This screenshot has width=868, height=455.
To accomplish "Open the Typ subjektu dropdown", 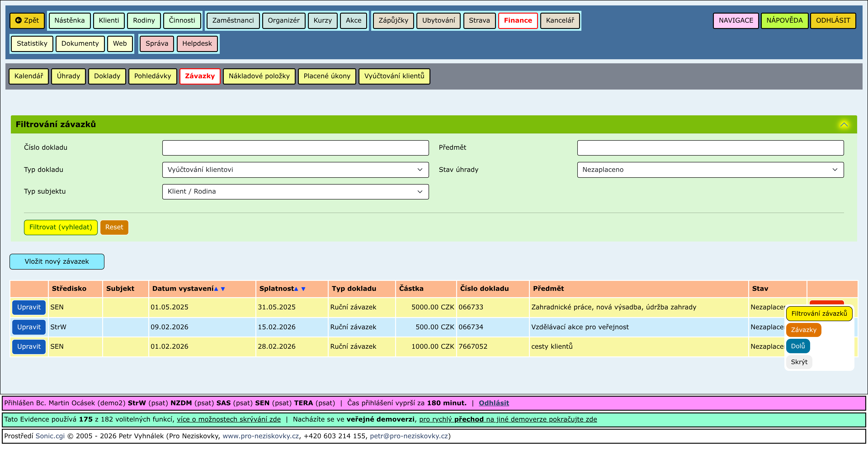I will [x=295, y=192].
